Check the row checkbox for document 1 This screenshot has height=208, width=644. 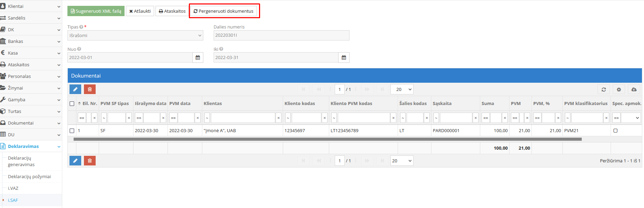(72, 131)
